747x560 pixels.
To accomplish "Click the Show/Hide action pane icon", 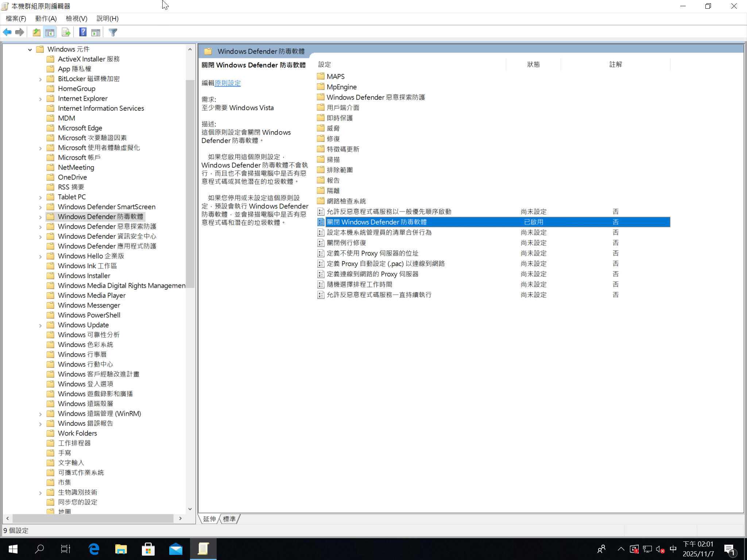I will [96, 32].
